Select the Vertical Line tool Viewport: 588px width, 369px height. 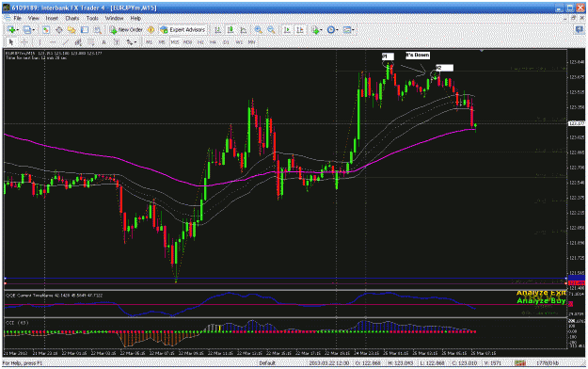tap(40, 42)
